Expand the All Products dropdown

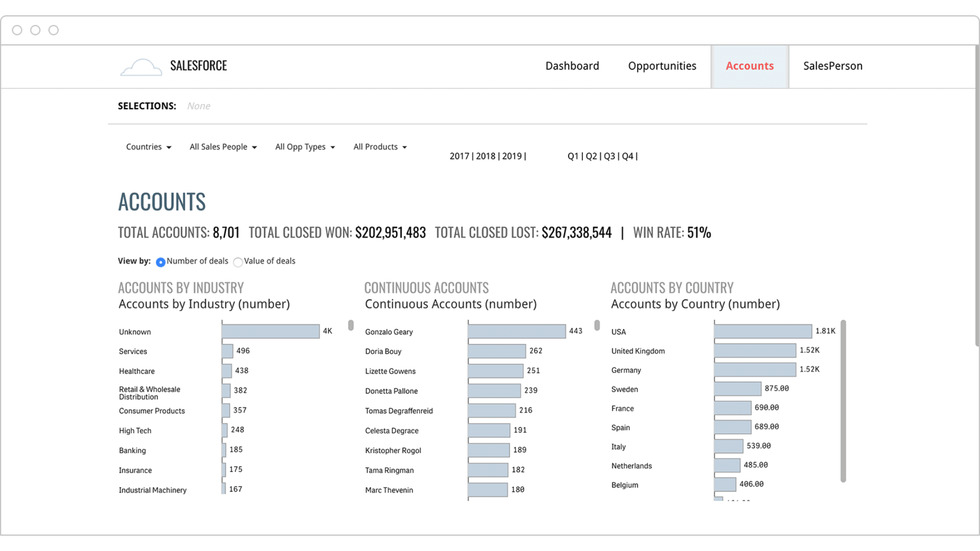pyautogui.click(x=380, y=147)
